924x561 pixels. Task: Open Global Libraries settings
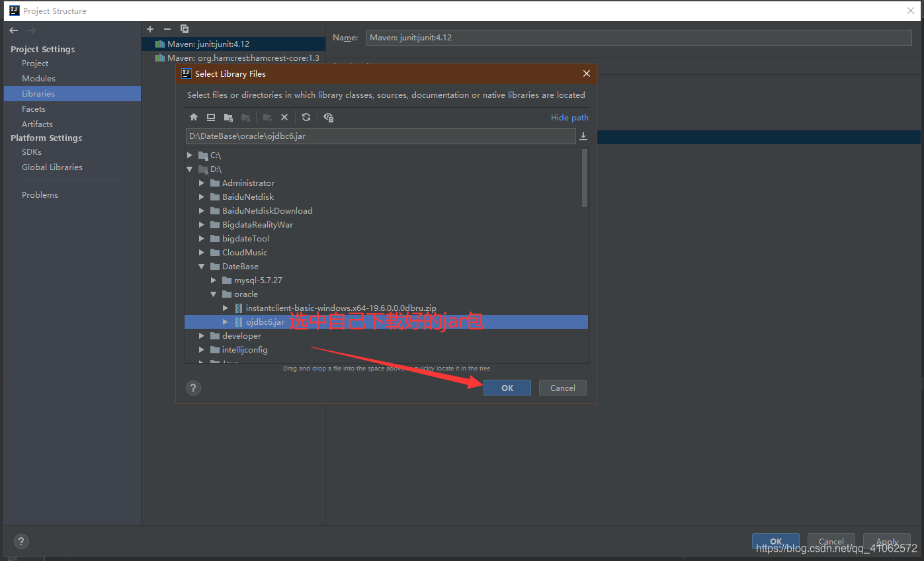[52, 167]
